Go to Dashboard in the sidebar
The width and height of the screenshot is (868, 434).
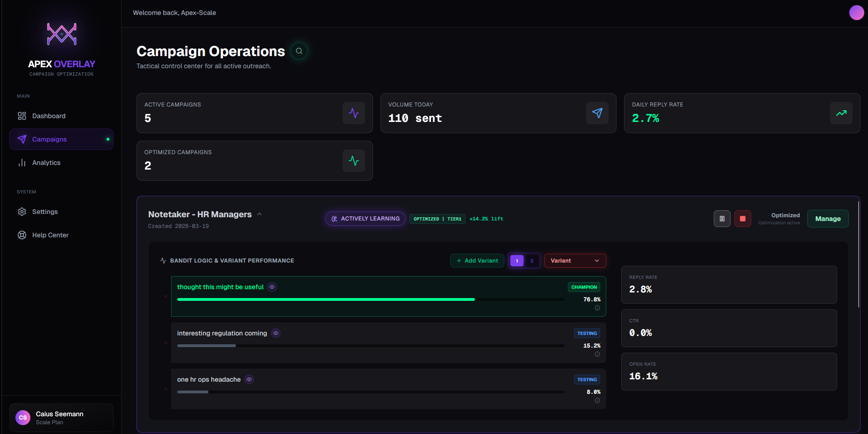[48, 116]
